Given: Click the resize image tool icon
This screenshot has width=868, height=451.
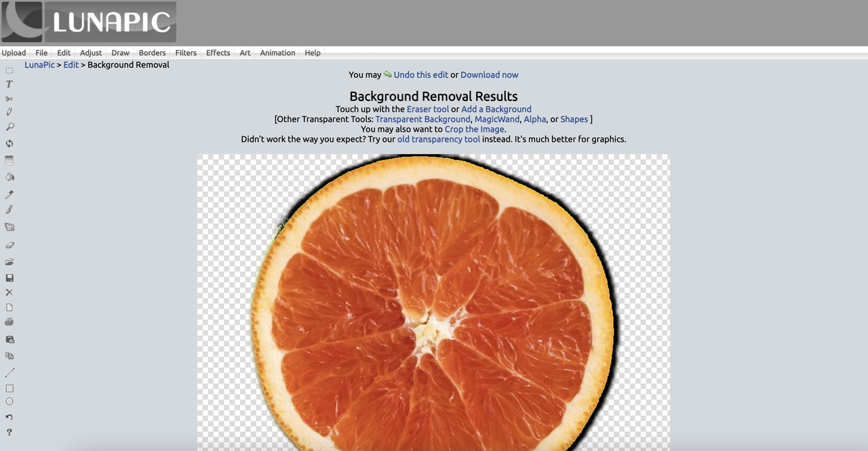Looking at the screenshot, I should point(9,227).
